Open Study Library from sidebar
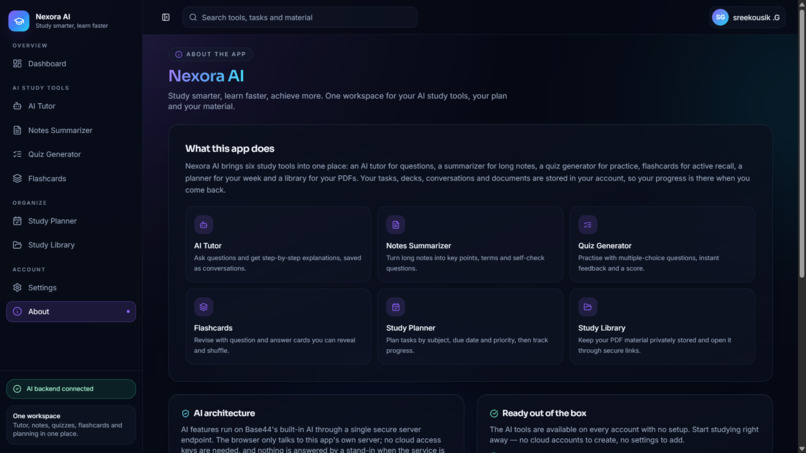This screenshot has width=806, height=453. [71, 245]
